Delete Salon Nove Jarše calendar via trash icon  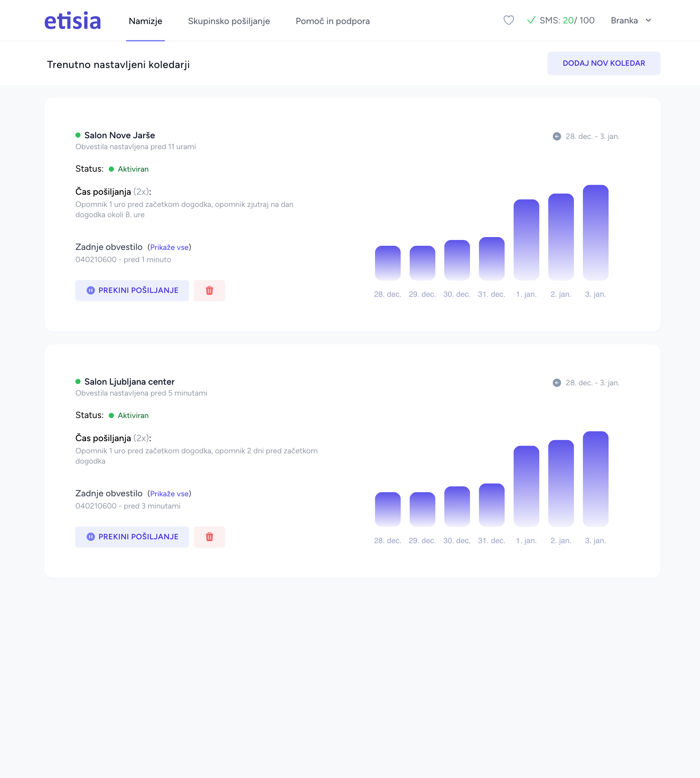coord(209,290)
